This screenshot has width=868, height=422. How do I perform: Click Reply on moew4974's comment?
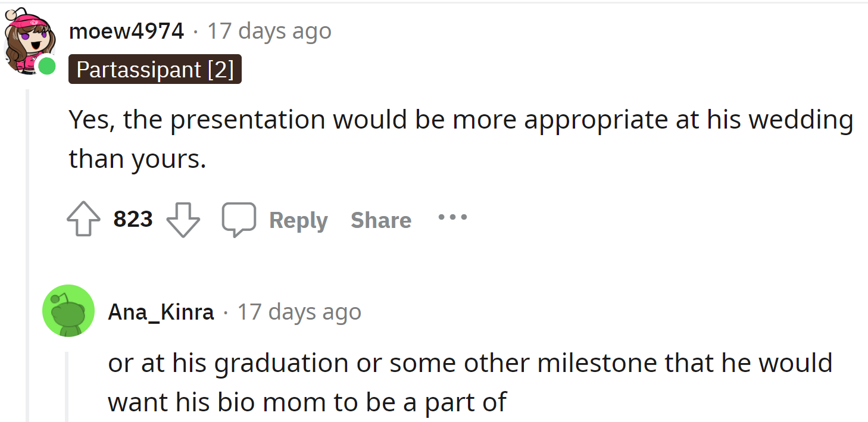pyautogui.click(x=298, y=220)
